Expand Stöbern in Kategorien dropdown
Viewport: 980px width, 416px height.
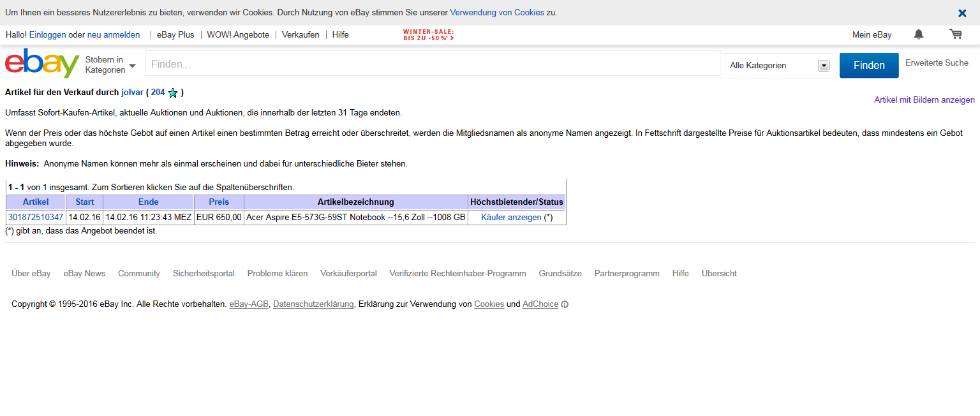coord(110,65)
